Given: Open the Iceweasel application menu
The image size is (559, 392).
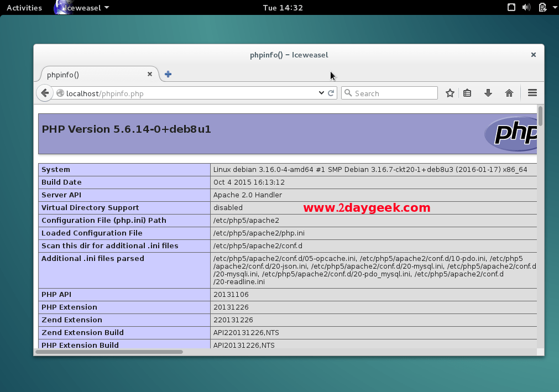Looking at the screenshot, I should click(x=82, y=7).
